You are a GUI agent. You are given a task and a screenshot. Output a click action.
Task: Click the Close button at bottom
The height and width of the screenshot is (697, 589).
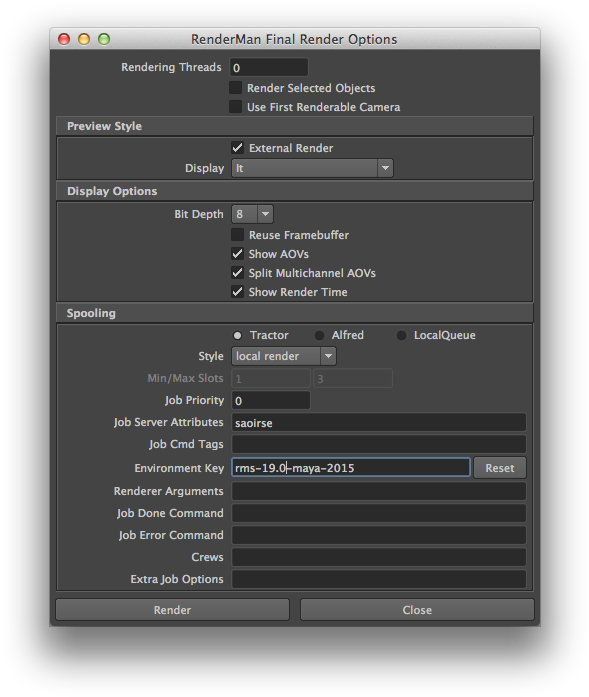(417, 610)
